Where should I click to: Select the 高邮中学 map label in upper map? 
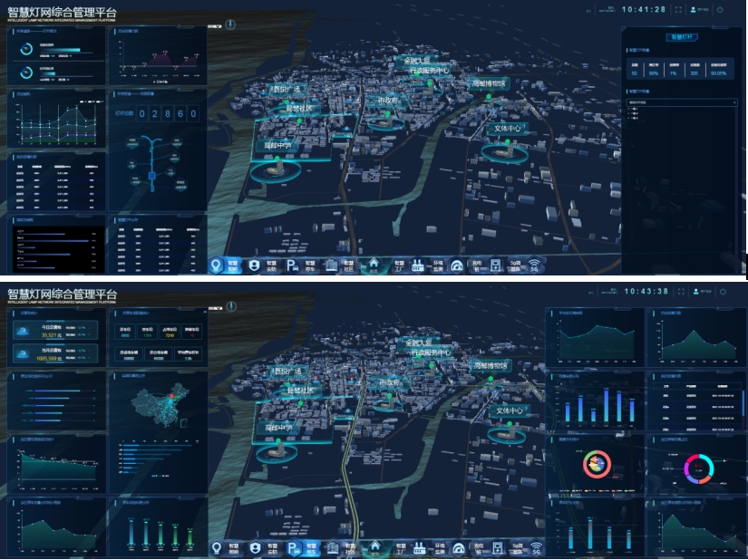point(277,144)
